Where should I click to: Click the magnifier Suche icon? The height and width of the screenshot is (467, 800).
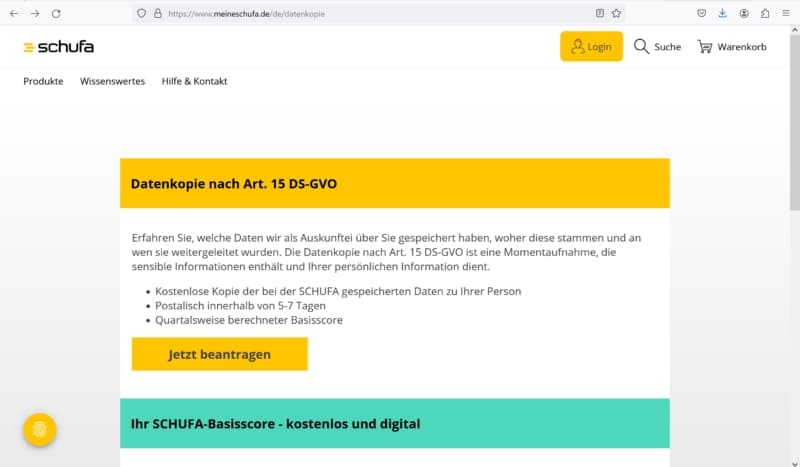pyautogui.click(x=641, y=46)
